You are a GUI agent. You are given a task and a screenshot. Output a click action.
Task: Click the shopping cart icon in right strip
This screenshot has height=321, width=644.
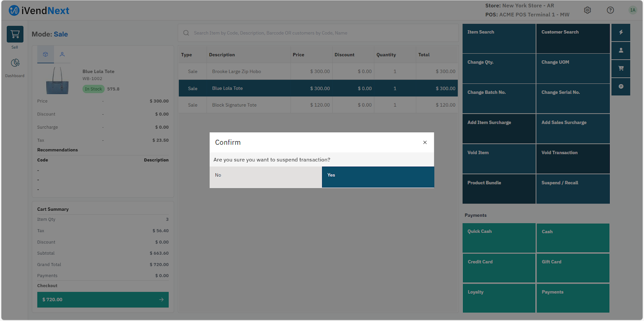[621, 68]
